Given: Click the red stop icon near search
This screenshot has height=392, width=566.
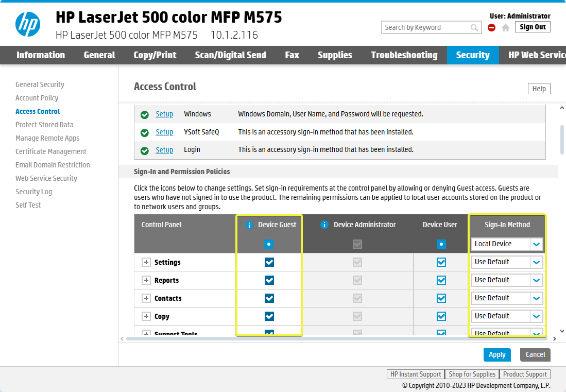Looking at the screenshot, I should [x=491, y=28].
